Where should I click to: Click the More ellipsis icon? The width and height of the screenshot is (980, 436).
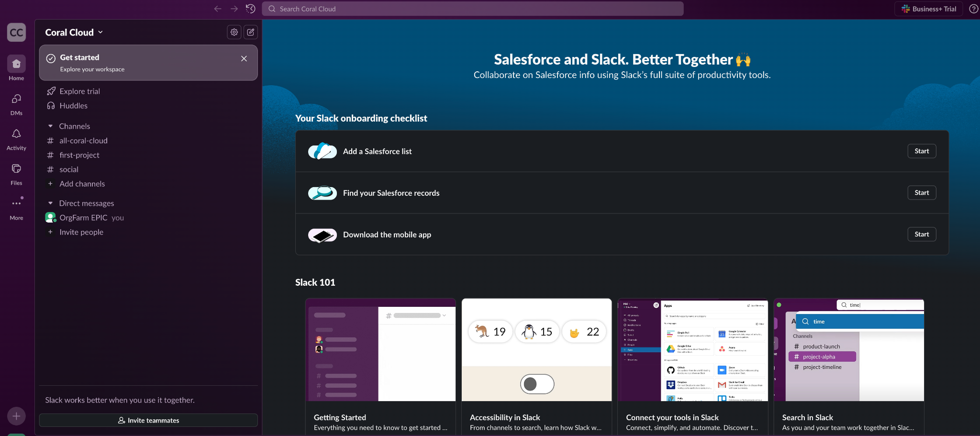click(x=16, y=204)
